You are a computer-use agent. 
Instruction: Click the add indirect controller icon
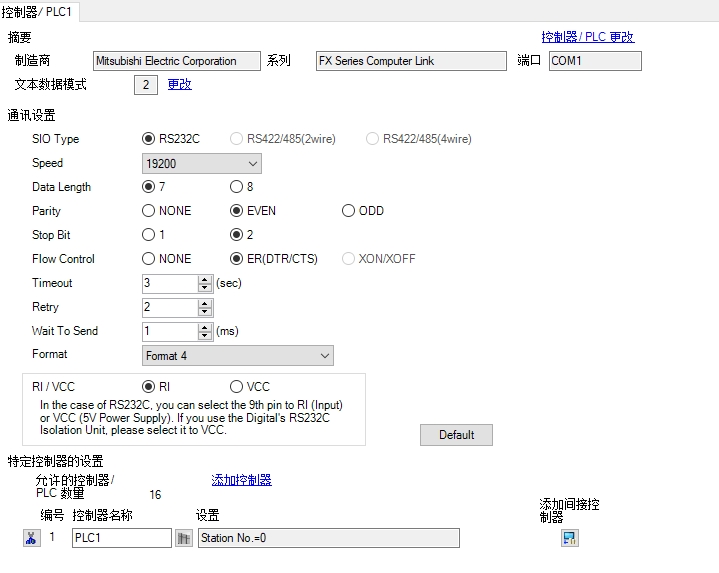pos(570,538)
